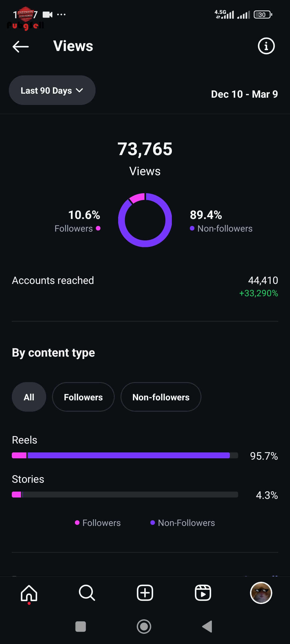Tap the Reels percentage bar
290x644 pixels.
125,455
